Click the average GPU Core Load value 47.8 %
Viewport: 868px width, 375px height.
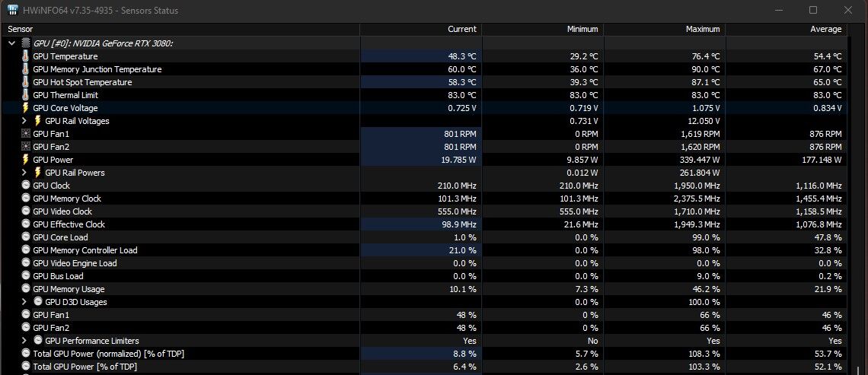click(829, 237)
